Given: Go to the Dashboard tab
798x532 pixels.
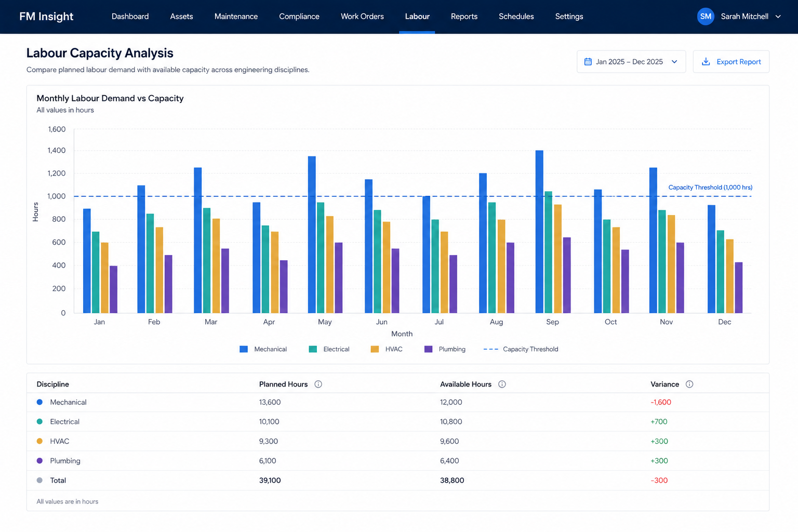Looking at the screenshot, I should tap(130, 17).
